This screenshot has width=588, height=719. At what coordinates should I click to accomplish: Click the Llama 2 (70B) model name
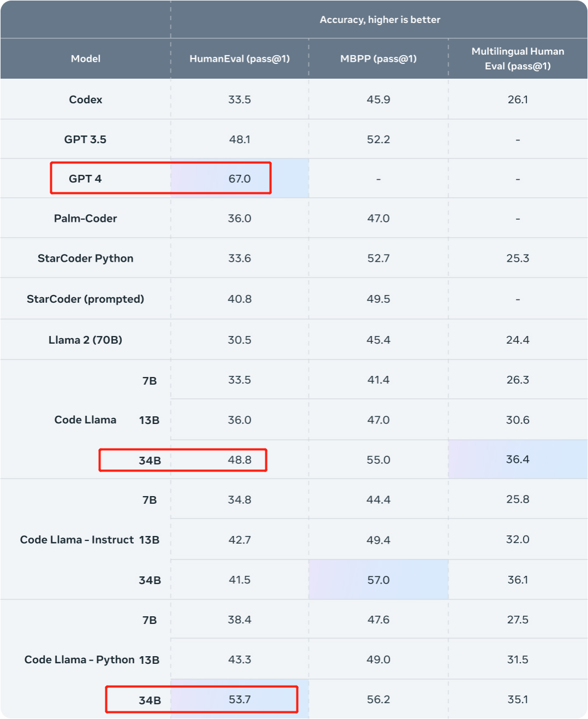(86, 340)
